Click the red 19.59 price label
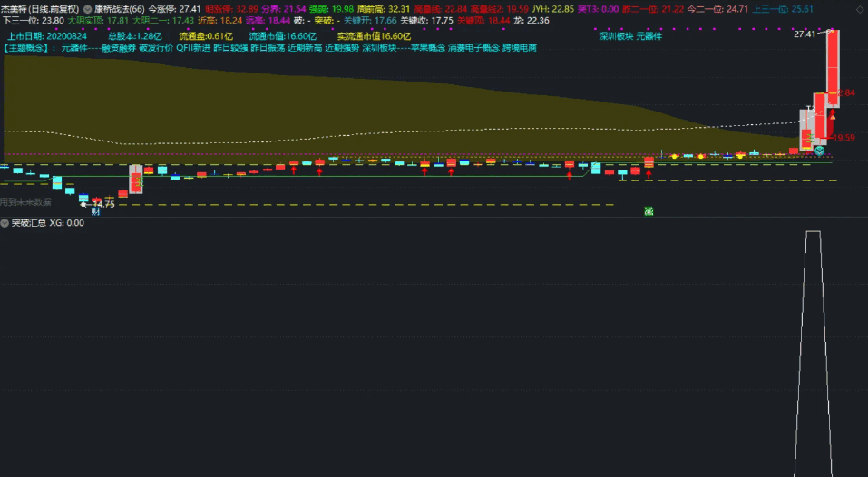868x477 pixels. (844, 138)
